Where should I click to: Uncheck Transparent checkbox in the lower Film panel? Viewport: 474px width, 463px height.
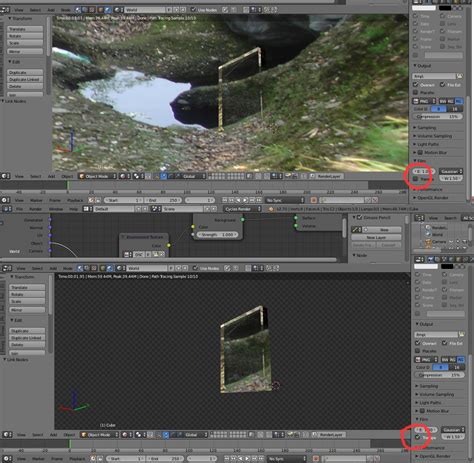pyautogui.click(x=418, y=437)
